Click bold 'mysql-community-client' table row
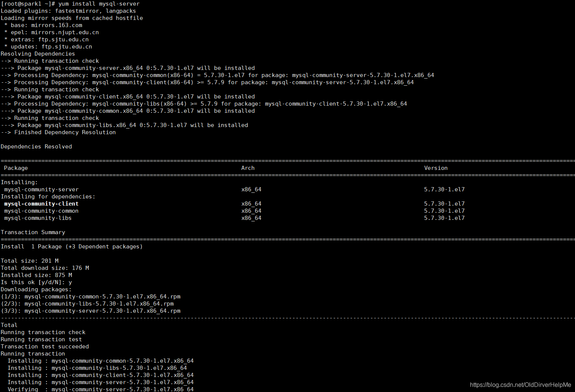 41,204
